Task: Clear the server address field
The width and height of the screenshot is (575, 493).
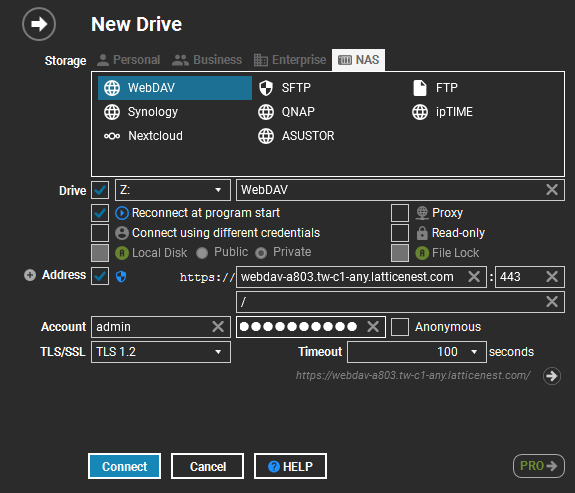Action: [474, 277]
